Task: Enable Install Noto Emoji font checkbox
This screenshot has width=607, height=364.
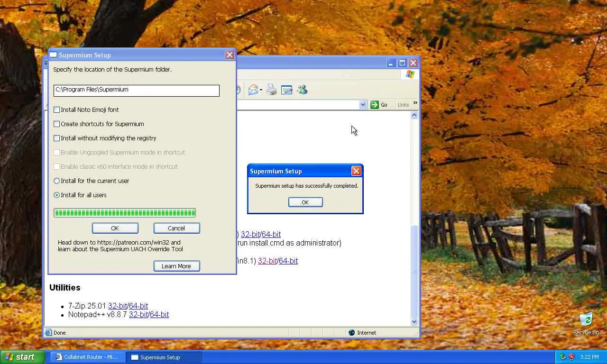Action: [x=57, y=109]
